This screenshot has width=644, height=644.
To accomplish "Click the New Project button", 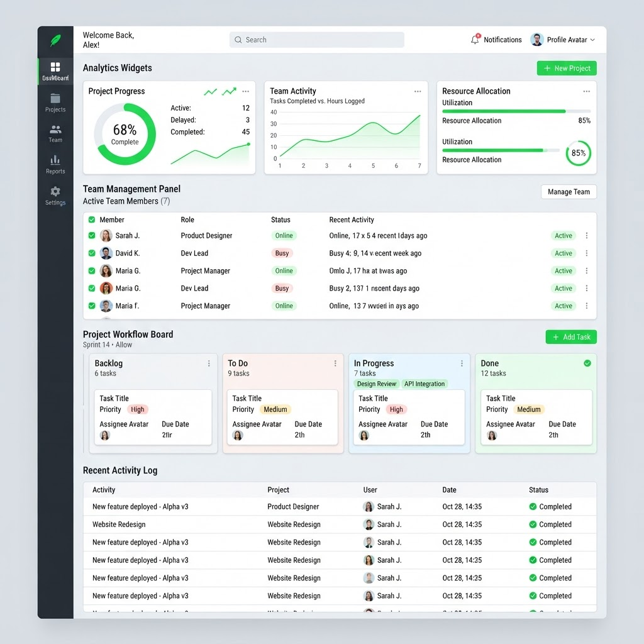I will (567, 68).
